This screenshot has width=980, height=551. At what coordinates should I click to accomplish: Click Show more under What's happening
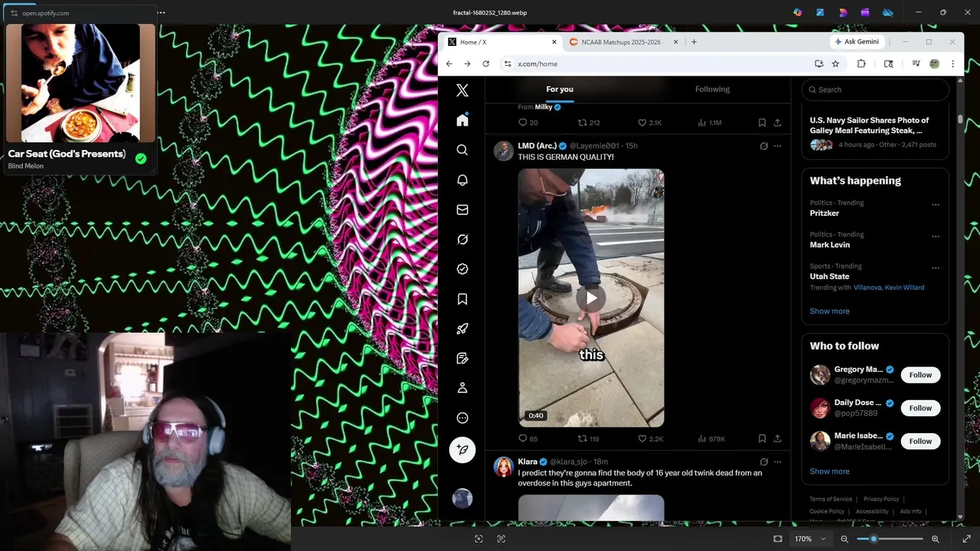coord(830,311)
